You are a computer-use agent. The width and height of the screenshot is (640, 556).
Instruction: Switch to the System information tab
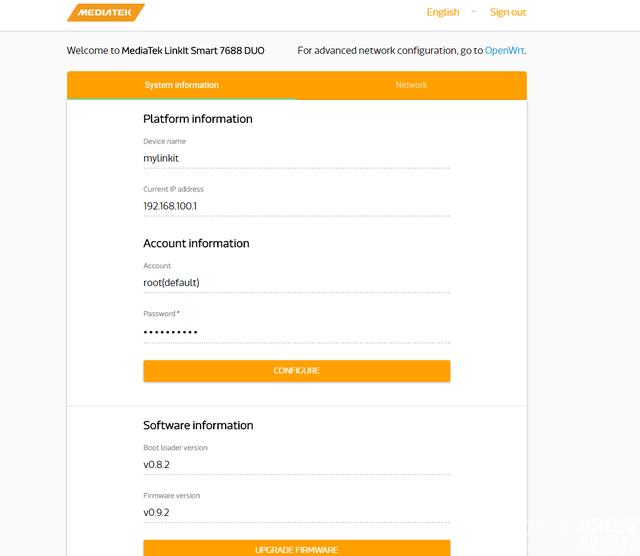[x=182, y=85]
